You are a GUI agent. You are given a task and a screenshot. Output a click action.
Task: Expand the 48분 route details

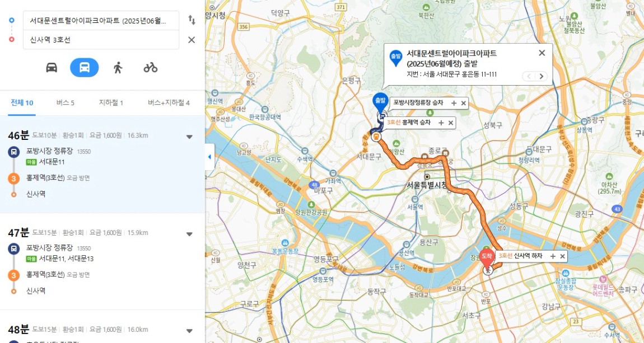coord(189,331)
